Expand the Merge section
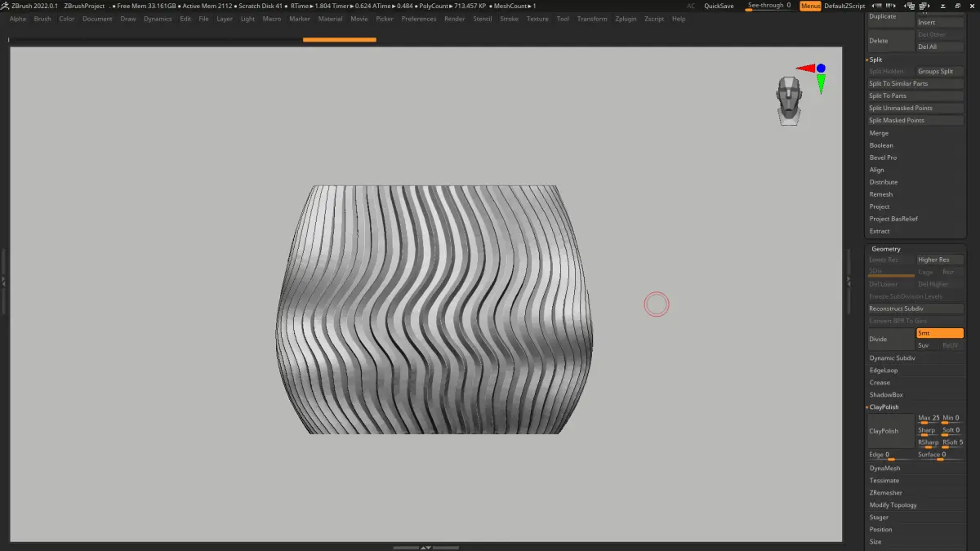Viewport: 980px width, 551px height. click(879, 133)
